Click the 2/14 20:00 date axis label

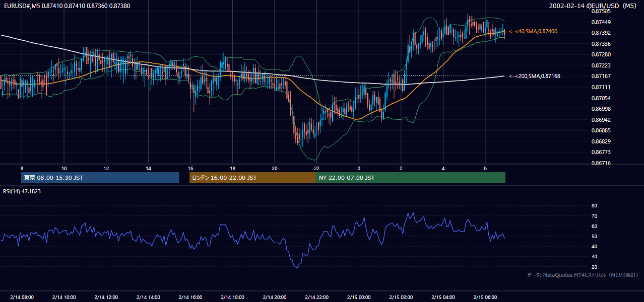pos(275,297)
